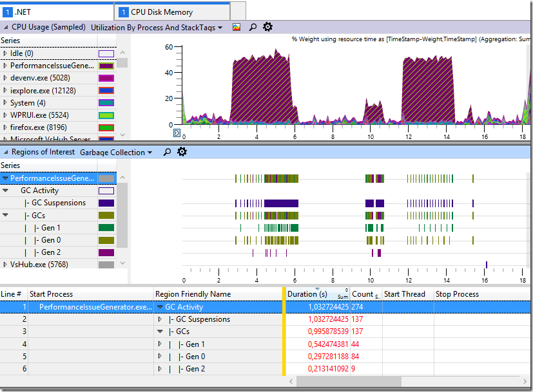Select the firefox.exe (8196) series label
Viewport: 533px width, 392px height.
tap(39, 127)
